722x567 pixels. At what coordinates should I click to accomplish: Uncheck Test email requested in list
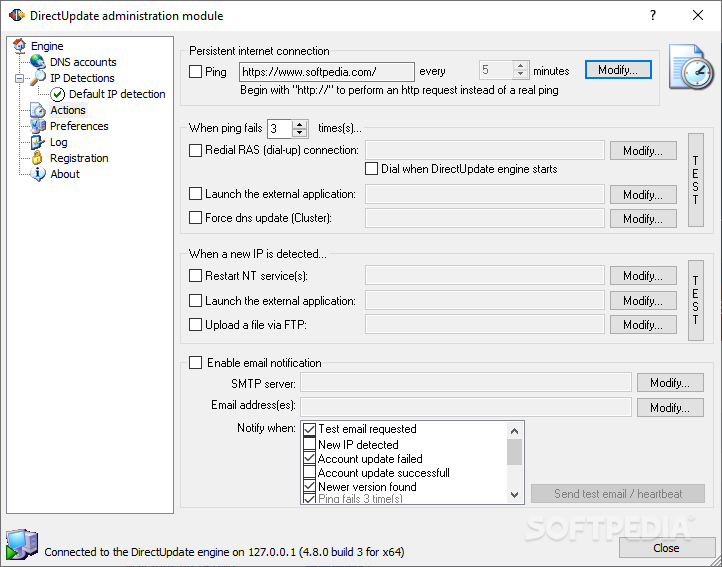pyautogui.click(x=309, y=429)
